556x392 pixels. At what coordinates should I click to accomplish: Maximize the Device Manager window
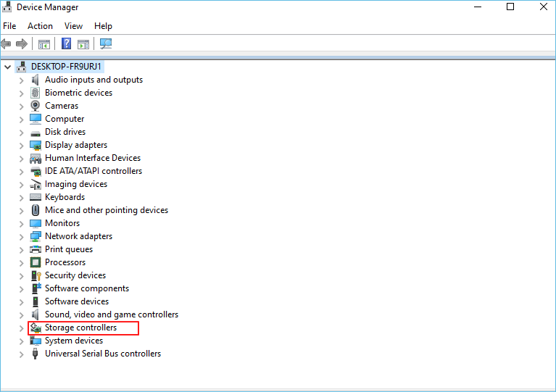[x=510, y=7]
